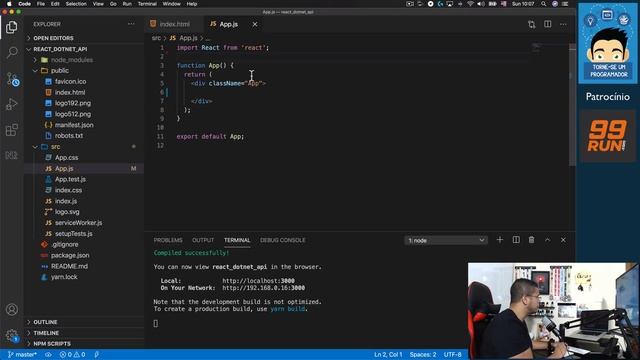
Task: Select the App.js editor tab
Action: point(229,24)
